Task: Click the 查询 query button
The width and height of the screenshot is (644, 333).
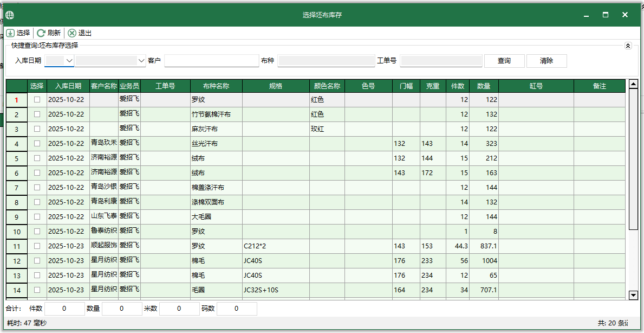Action: pos(504,60)
